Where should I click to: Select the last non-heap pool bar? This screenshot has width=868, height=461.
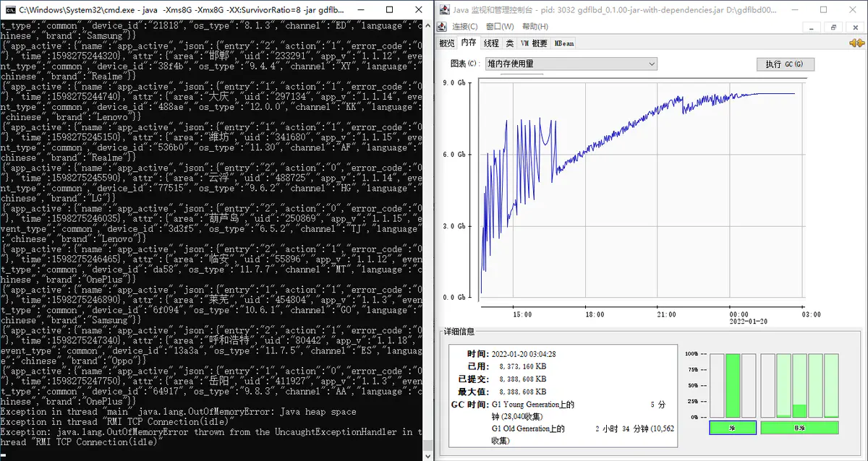[833, 385]
